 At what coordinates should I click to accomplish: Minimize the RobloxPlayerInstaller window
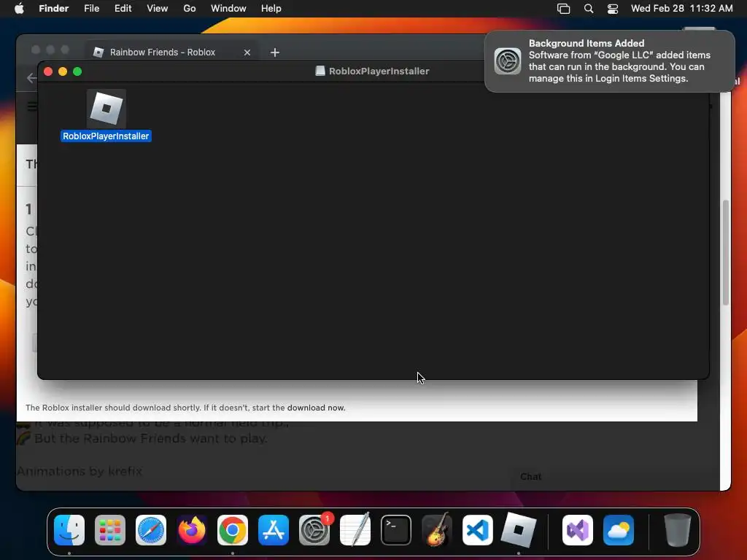[x=63, y=71]
